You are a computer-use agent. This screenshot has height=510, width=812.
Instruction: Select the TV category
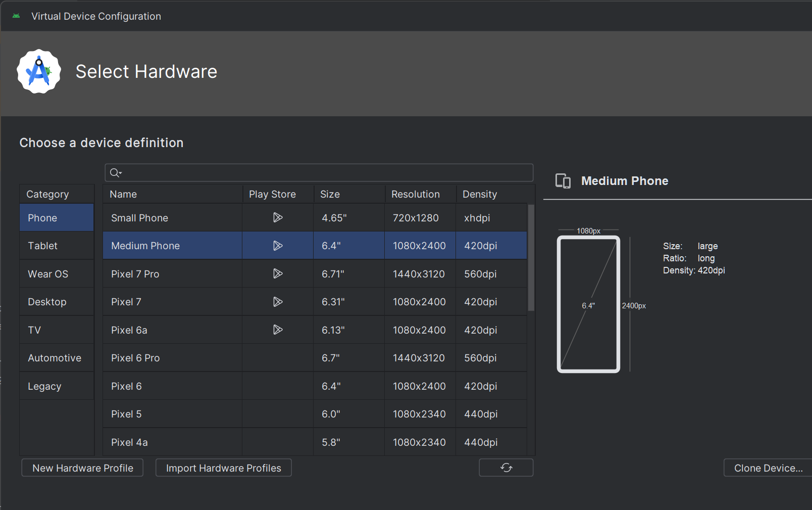click(57, 330)
